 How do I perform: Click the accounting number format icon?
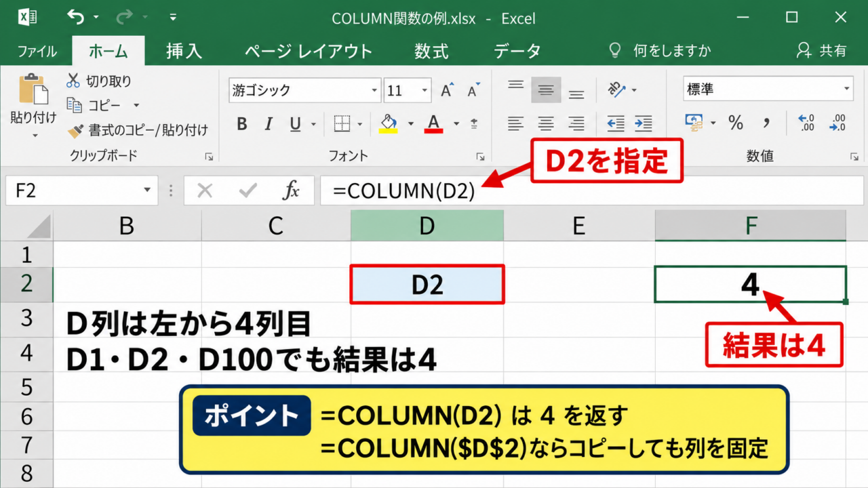[x=694, y=123]
